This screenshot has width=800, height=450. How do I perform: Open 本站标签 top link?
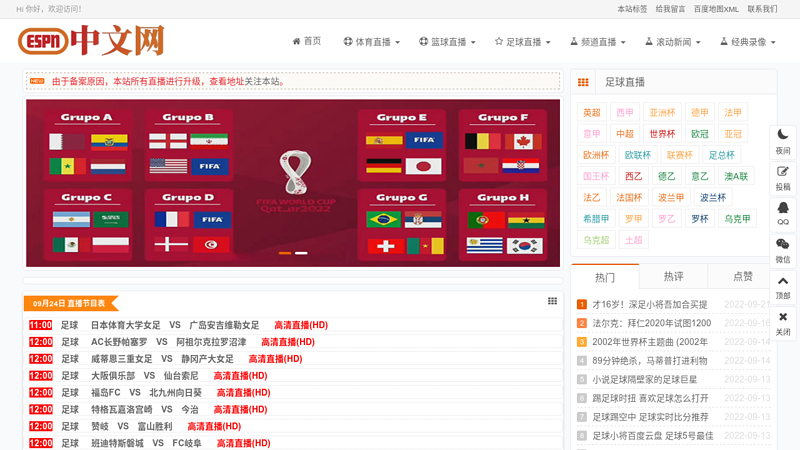pos(632,9)
